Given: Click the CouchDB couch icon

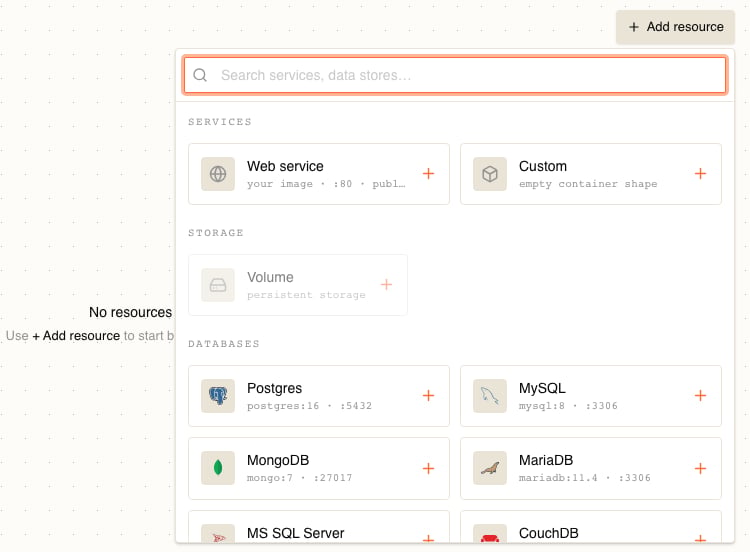Looking at the screenshot, I should 490,534.
